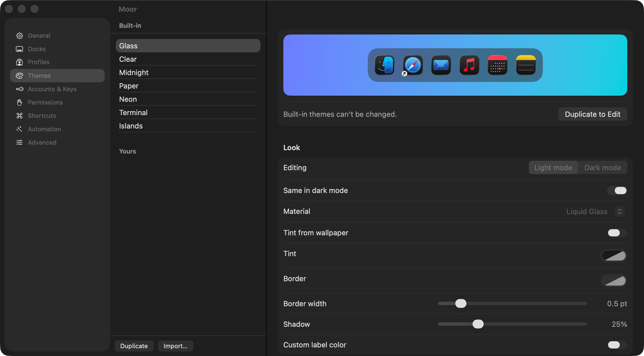Click the Duplicate button below theme list
Screen dimensions: 644x356
134,346
